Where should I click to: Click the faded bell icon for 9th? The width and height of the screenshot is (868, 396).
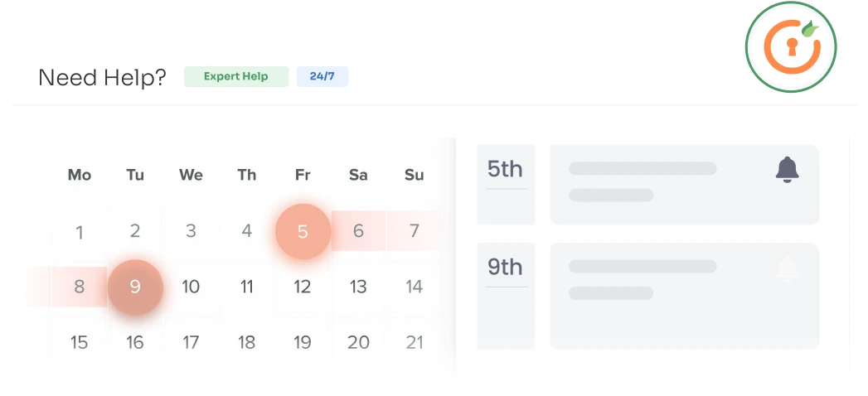[x=787, y=269]
